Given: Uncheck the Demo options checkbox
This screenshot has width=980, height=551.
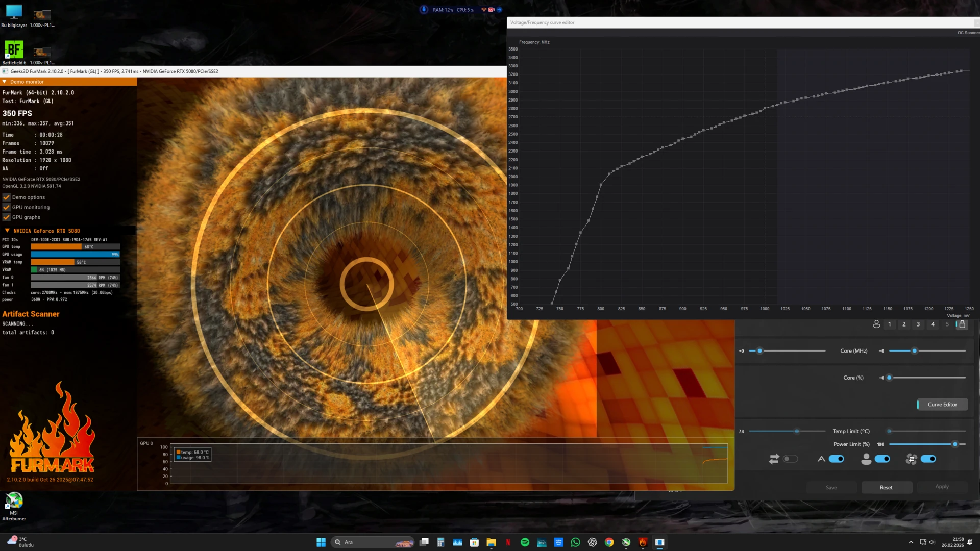Looking at the screenshot, I should click(x=7, y=197).
